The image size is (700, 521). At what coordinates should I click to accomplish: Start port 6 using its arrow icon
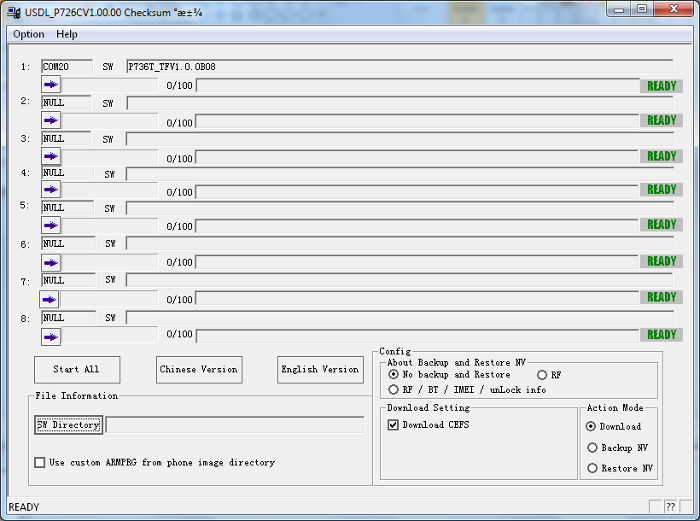coord(51,262)
